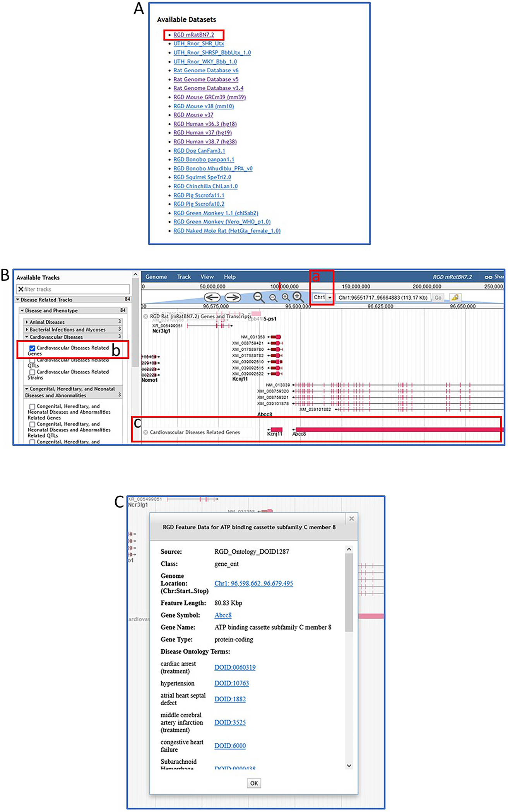Open RGD Pig Sscrofa11.1 dataset

tap(199, 195)
